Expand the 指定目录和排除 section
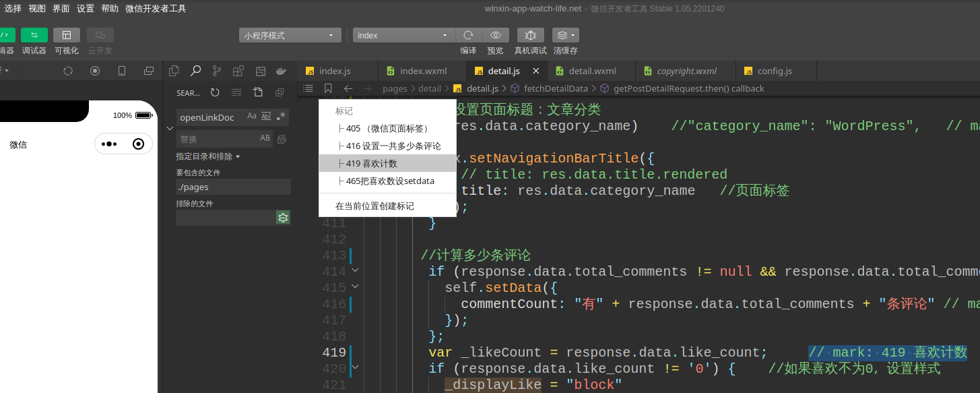This screenshot has width=980, height=393. [x=208, y=156]
